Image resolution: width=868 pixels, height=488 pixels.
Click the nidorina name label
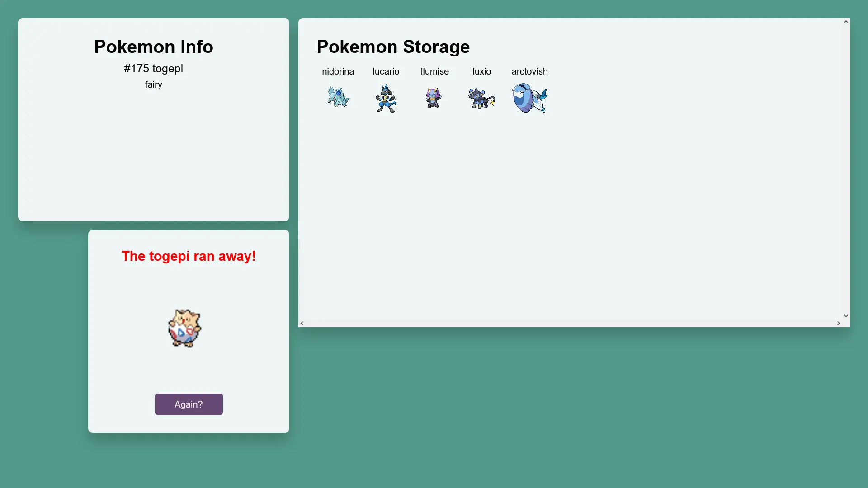(338, 71)
